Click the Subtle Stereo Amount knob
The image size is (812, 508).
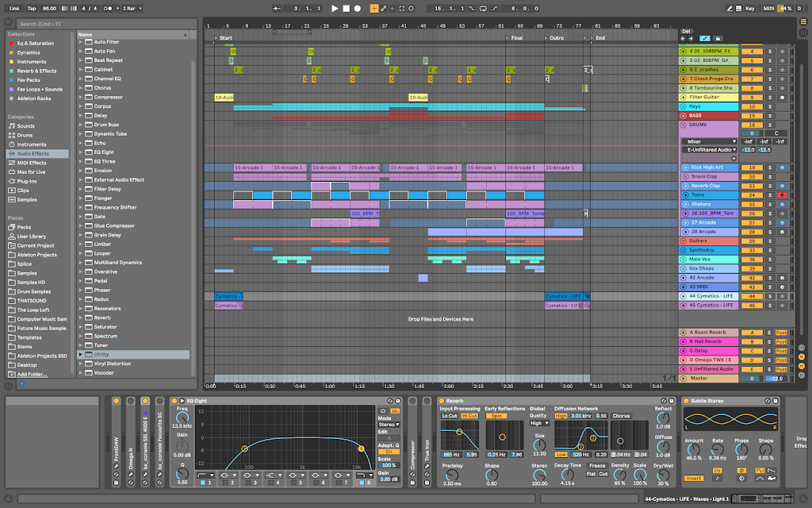694,449
